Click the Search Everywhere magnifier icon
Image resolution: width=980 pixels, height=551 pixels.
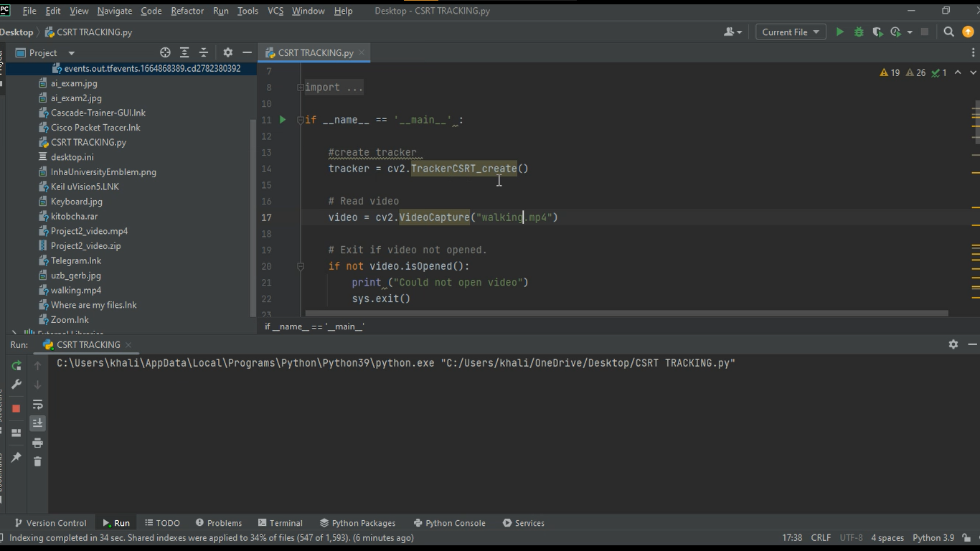(948, 32)
